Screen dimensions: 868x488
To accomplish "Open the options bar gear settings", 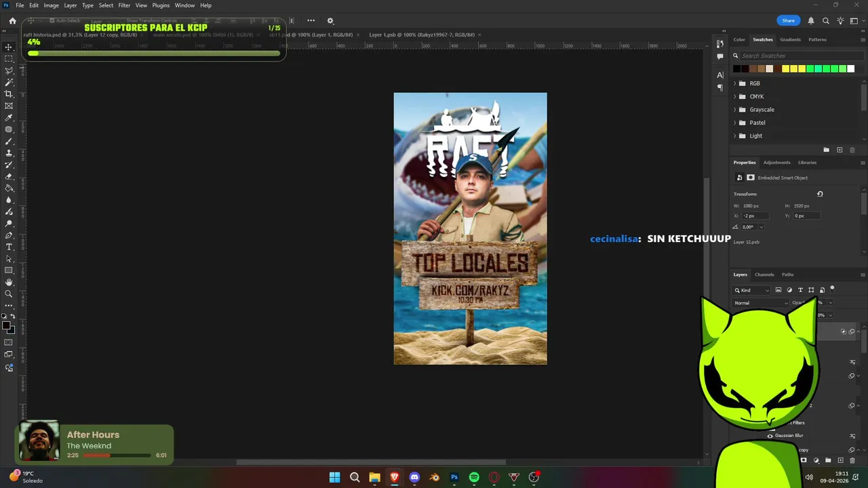I will [x=330, y=20].
